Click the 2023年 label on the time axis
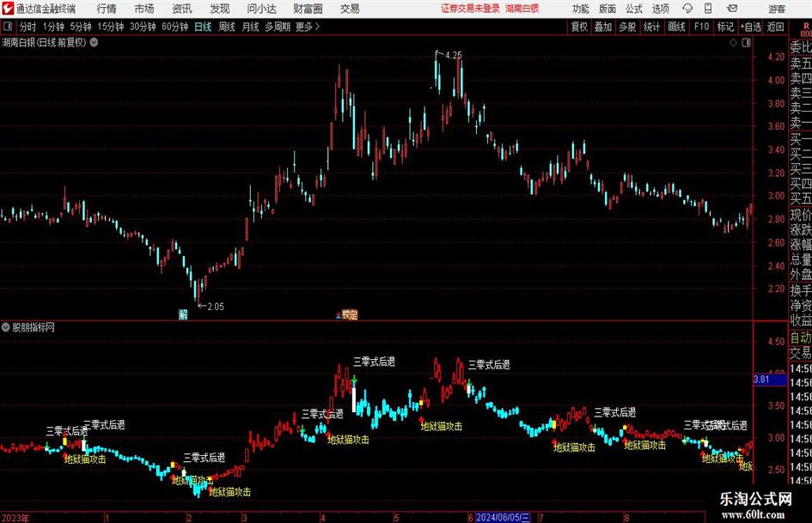812x523 pixels. tap(15, 518)
